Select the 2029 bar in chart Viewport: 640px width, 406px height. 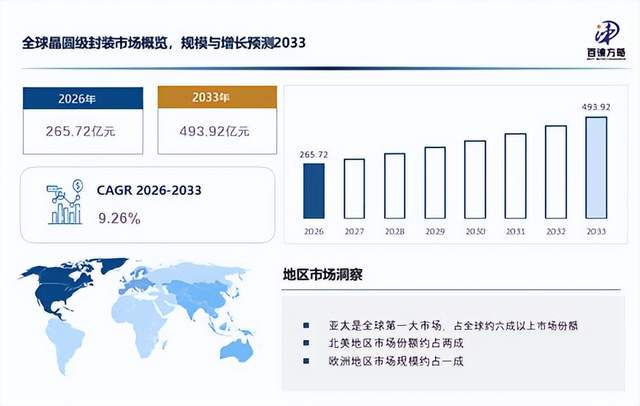point(435,183)
